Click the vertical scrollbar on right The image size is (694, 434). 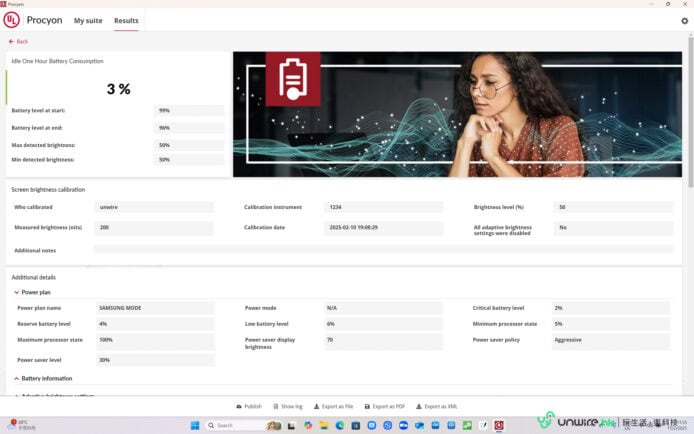[689, 120]
